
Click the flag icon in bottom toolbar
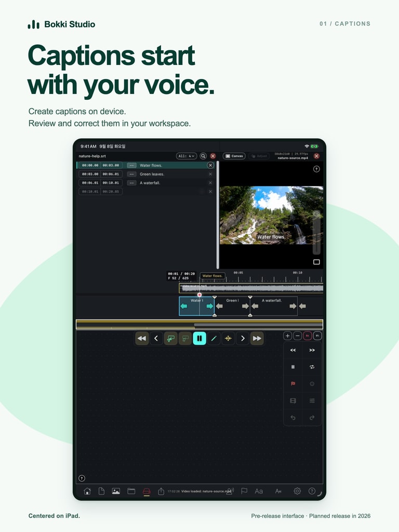pyautogui.click(x=244, y=491)
